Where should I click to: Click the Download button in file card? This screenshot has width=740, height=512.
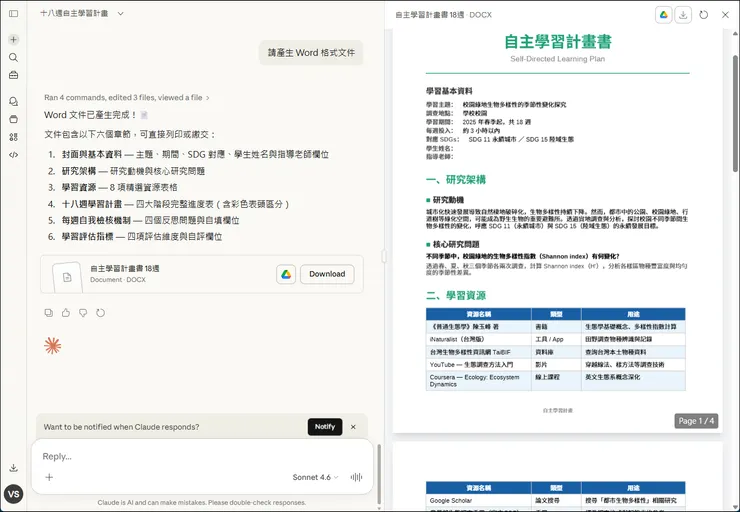(327, 274)
